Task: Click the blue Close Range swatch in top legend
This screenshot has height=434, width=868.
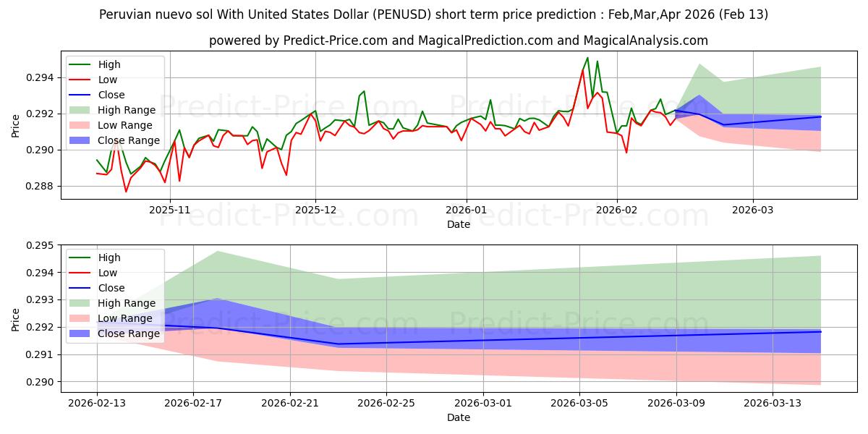Action: [x=82, y=141]
